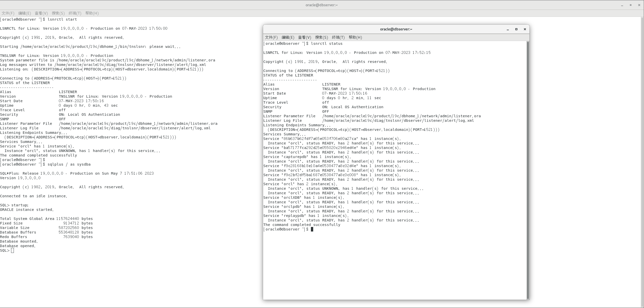Click the Service "orclXDB" line

point(304,198)
